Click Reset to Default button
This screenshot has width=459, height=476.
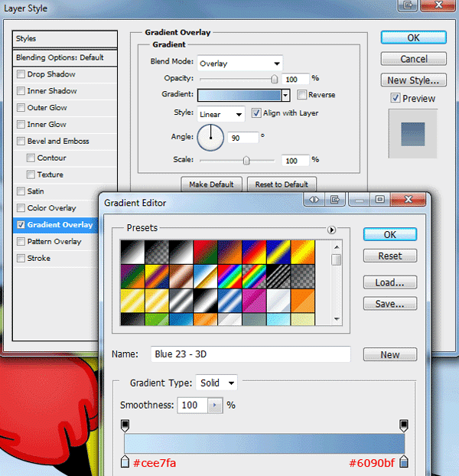[282, 184]
